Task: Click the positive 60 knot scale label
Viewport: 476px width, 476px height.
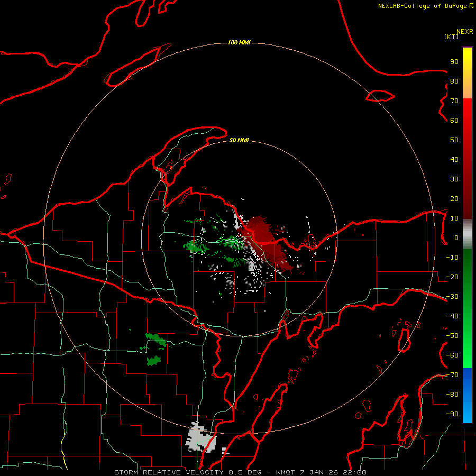Action: pyautogui.click(x=454, y=121)
